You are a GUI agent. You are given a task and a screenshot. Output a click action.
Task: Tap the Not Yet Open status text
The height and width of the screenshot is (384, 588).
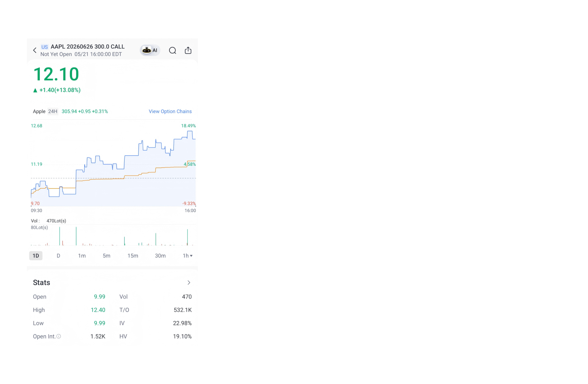56,54
